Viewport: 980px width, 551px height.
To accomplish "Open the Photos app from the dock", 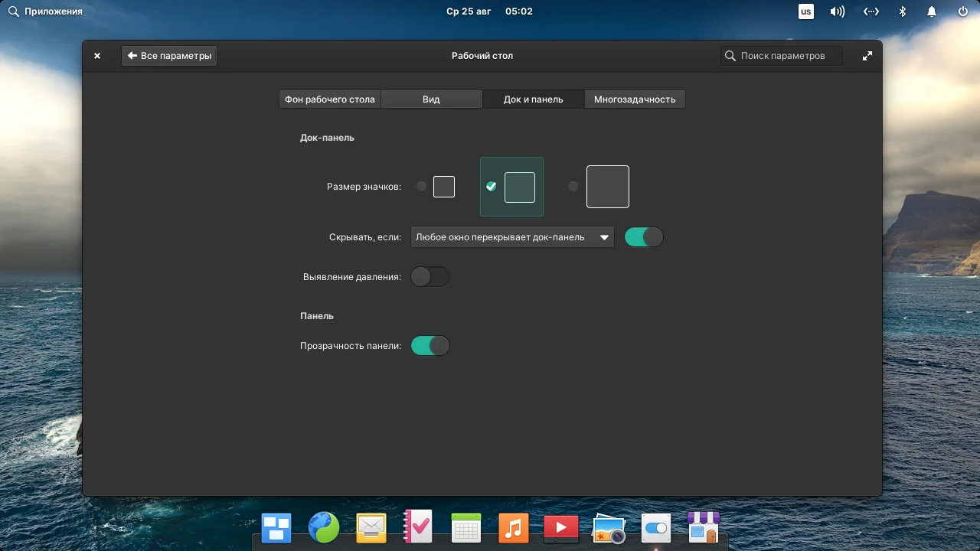I will (609, 527).
